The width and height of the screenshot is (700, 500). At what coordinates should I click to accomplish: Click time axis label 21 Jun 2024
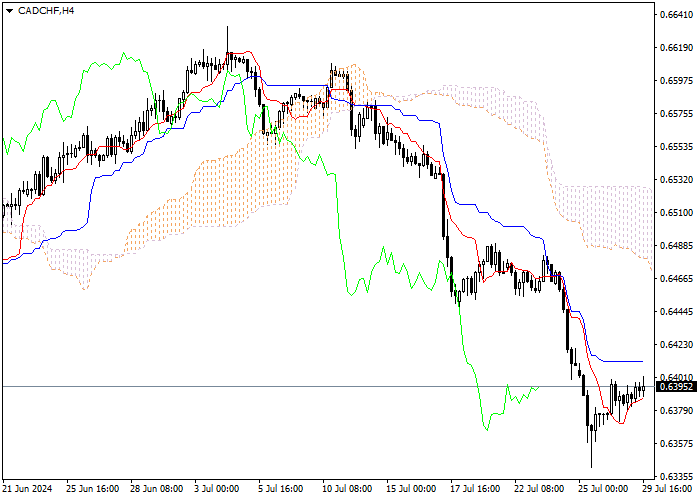point(28,489)
